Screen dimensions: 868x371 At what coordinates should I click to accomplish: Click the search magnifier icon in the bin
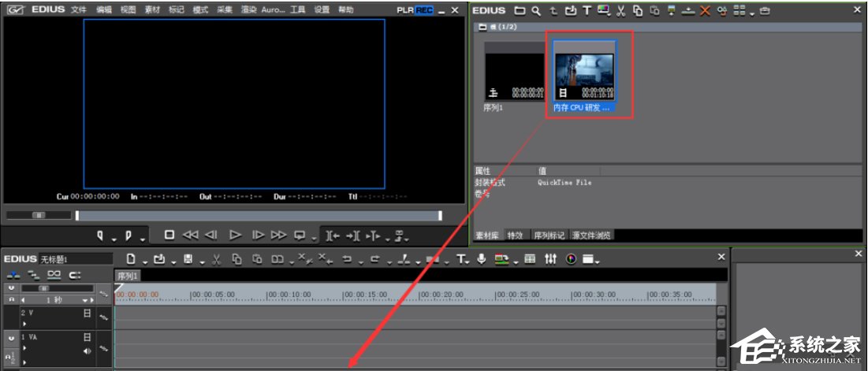point(536,10)
